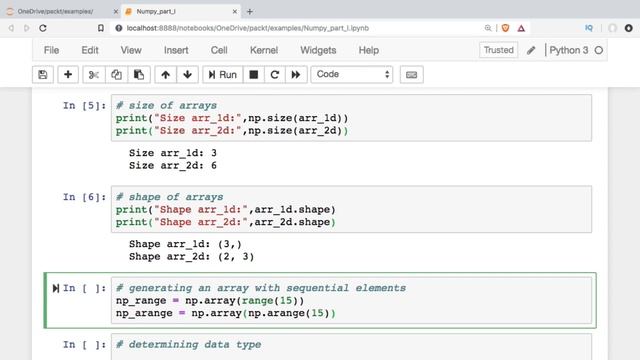Image resolution: width=640 pixels, height=360 pixels.
Task: Open the Cell menu
Action: tap(219, 50)
